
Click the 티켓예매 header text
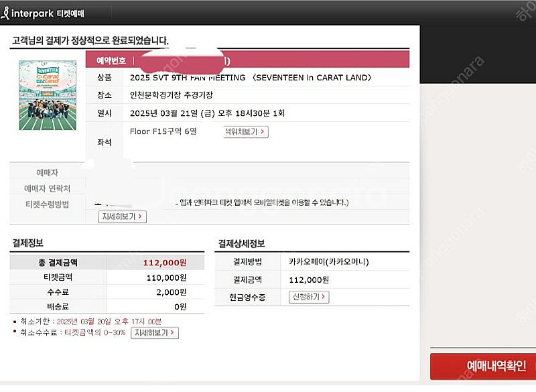point(70,13)
